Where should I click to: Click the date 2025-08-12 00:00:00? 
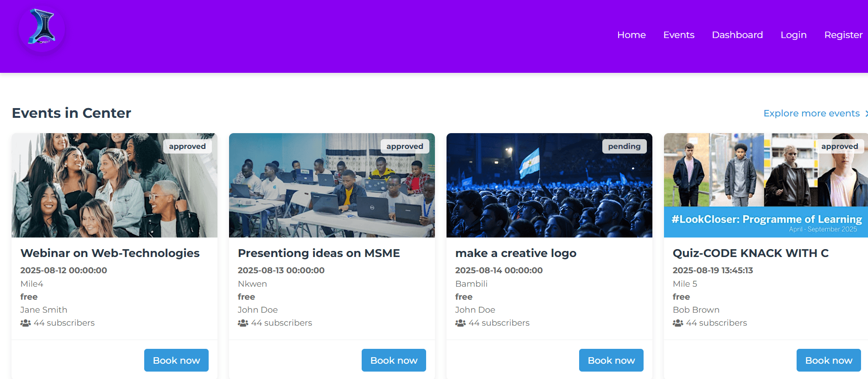64,270
